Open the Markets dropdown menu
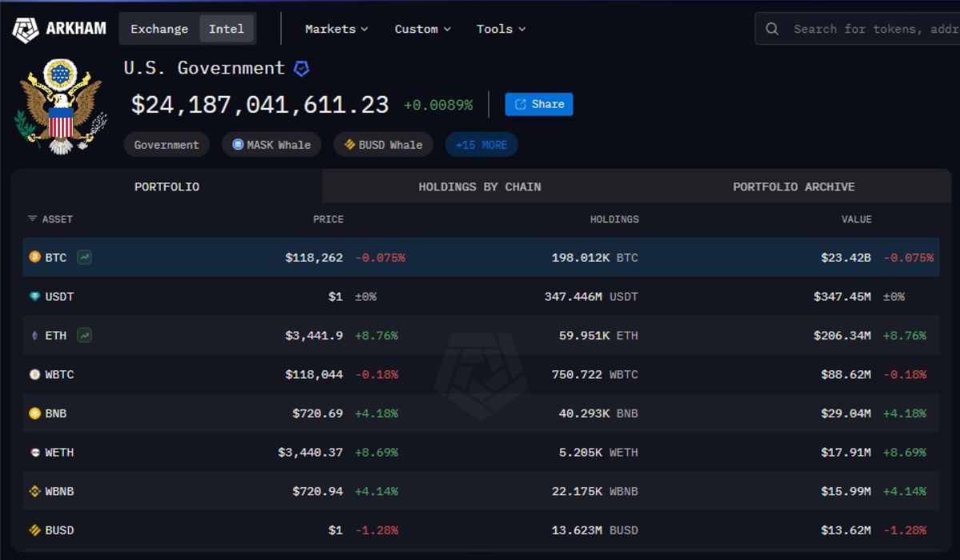 point(337,29)
